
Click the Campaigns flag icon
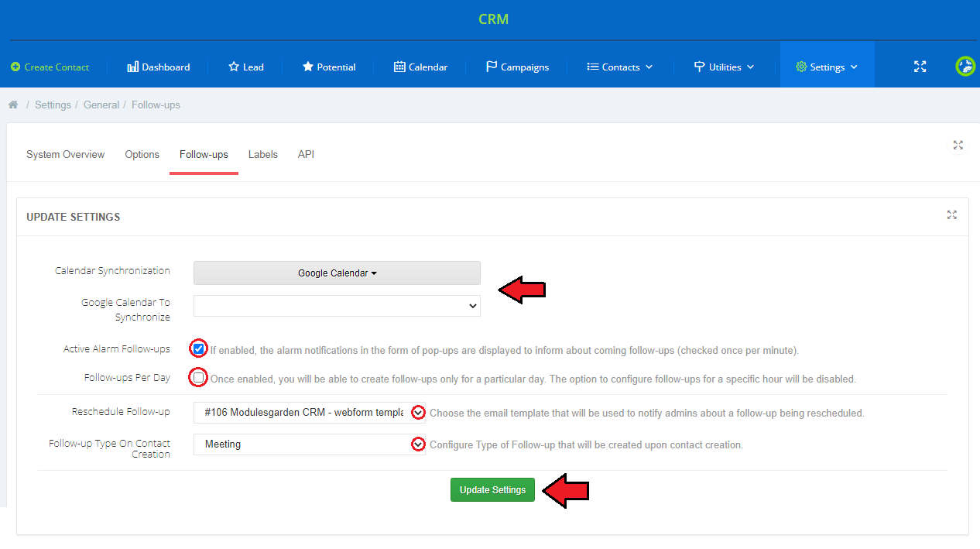coord(492,67)
